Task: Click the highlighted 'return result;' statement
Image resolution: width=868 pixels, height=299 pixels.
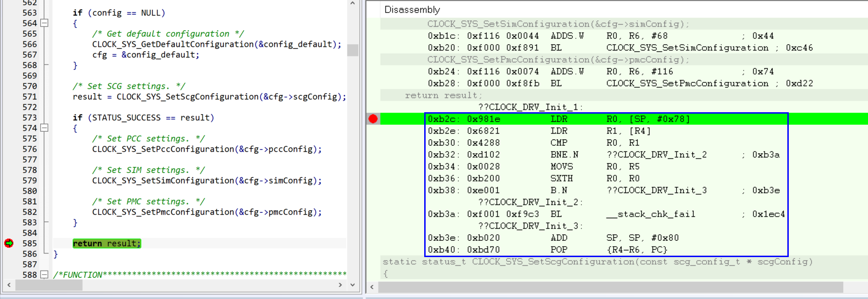Action: pos(107,243)
